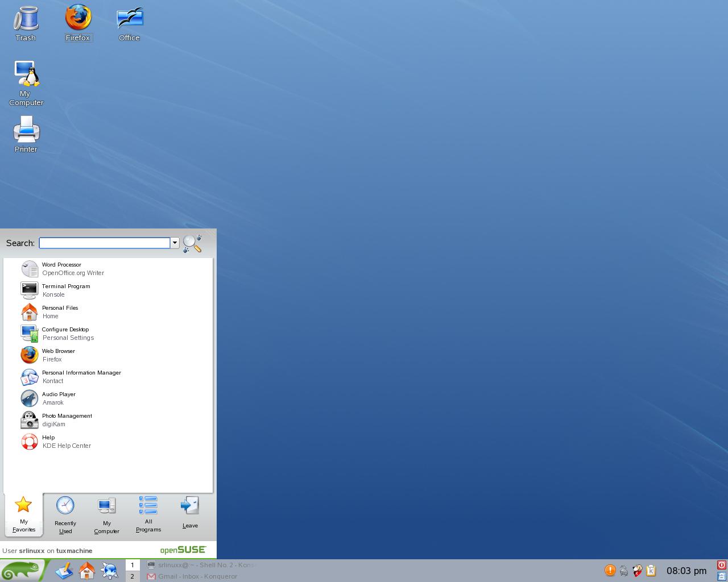Open My Computer desktop icon
The image size is (728, 582).
point(26,83)
